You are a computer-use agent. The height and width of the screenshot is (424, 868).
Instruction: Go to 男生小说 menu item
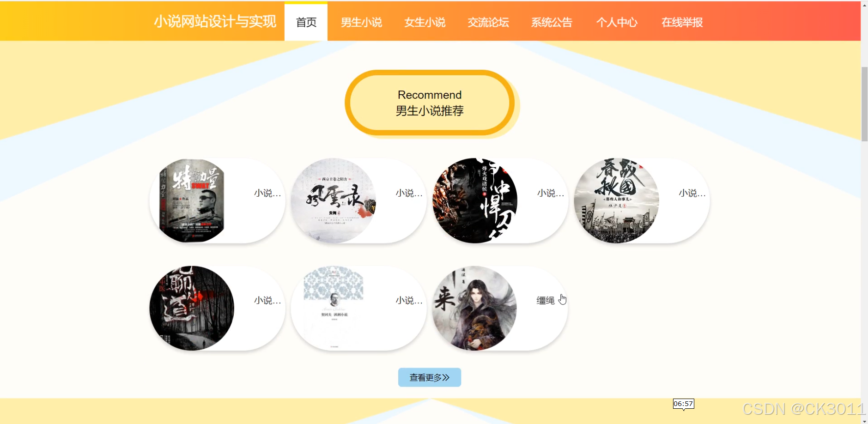(x=361, y=22)
